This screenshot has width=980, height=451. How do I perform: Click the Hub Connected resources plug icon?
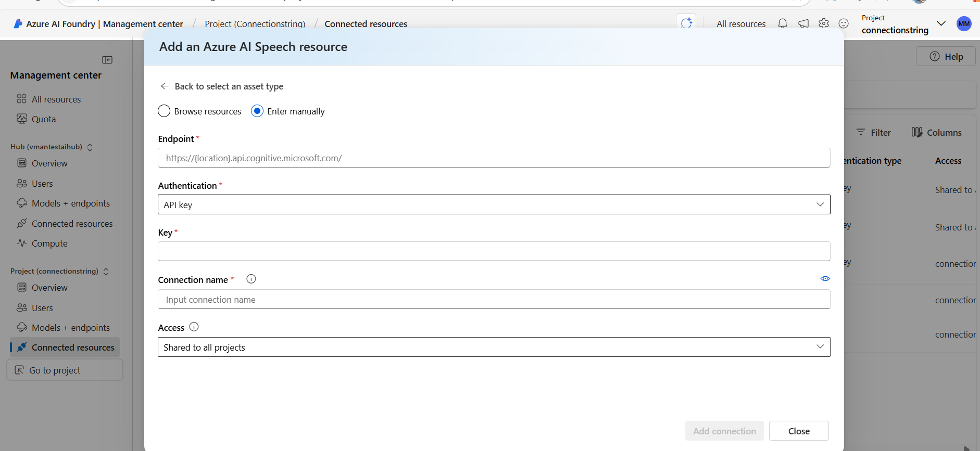pyautogui.click(x=21, y=223)
